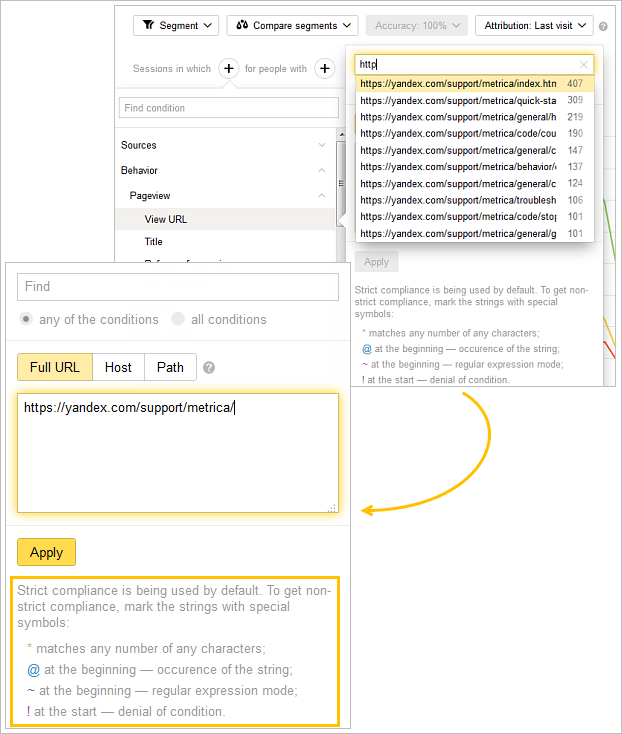Clear the 'http' search field with the X icon

584,64
